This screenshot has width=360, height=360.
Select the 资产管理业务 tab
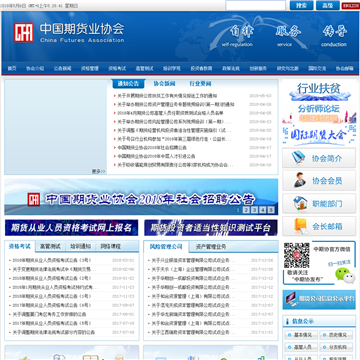pyautogui.click(x=211, y=247)
